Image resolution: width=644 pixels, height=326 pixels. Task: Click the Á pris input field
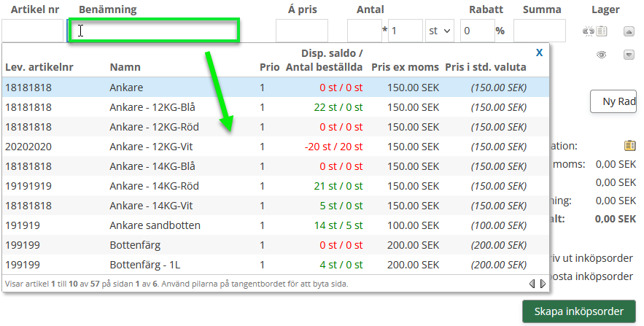[x=301, y=31]
